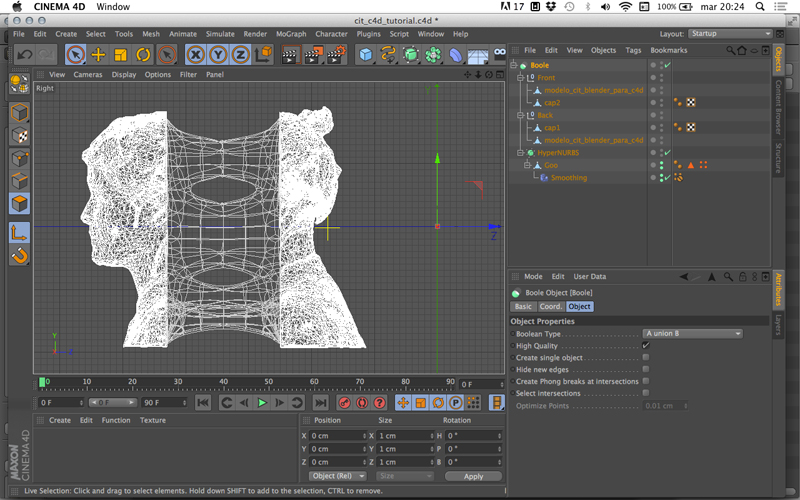The width and height of the screenshot is (800, 500).
Task: Click the end frame 90 F field
Action: pos(164,403)
